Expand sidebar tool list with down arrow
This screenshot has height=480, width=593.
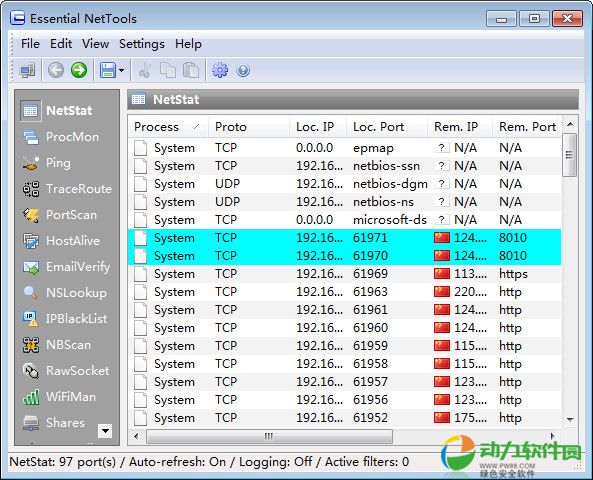point(105,430)
